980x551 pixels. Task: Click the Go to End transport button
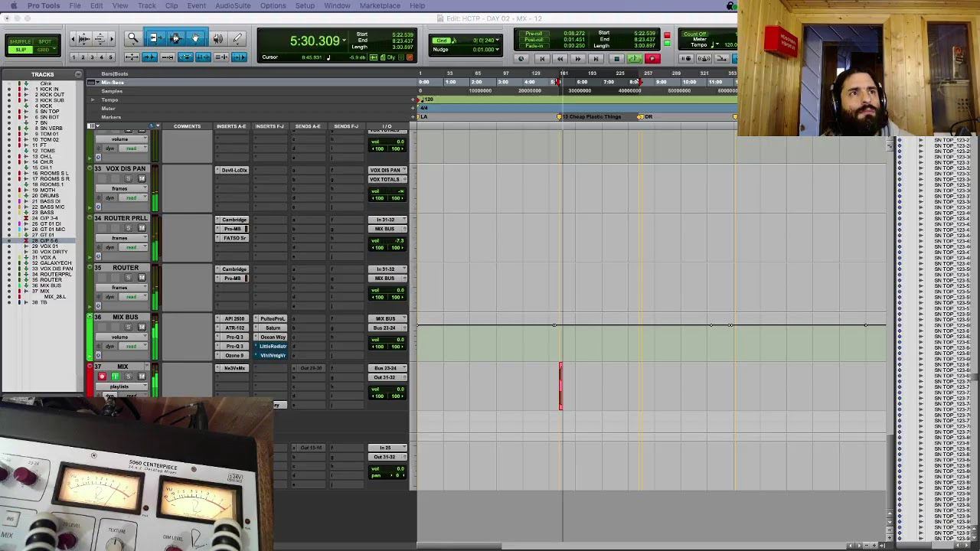(596, 59)
